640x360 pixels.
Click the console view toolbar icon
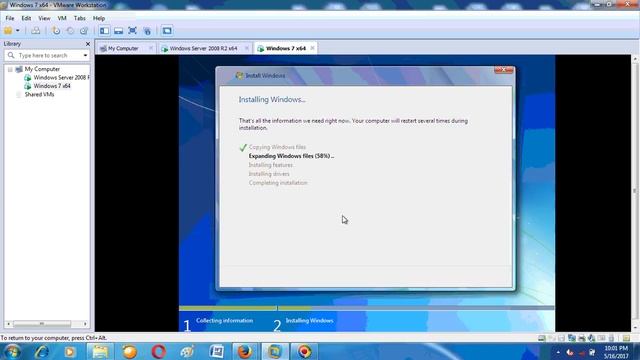click(x=167, y=31)
